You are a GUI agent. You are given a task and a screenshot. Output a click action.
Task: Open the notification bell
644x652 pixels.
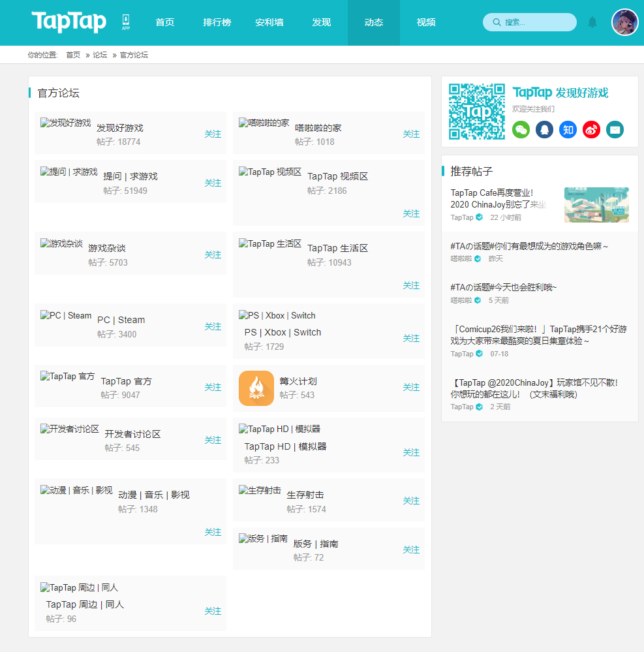592,22
